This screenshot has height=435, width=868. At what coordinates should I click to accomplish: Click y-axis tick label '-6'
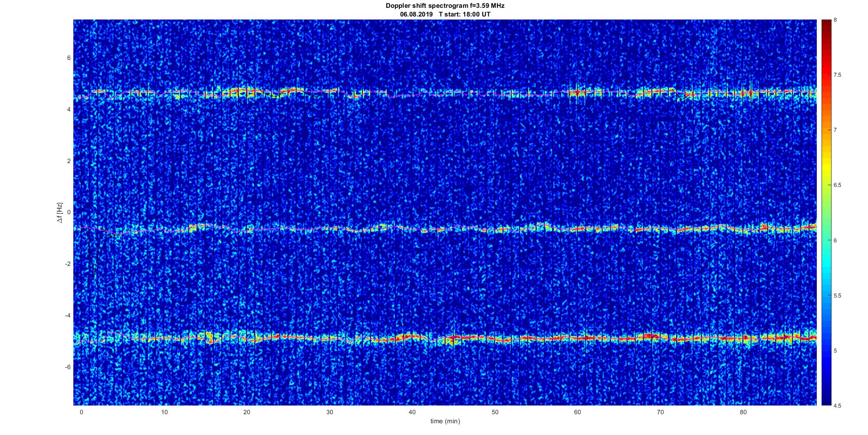tap(68, 367)
